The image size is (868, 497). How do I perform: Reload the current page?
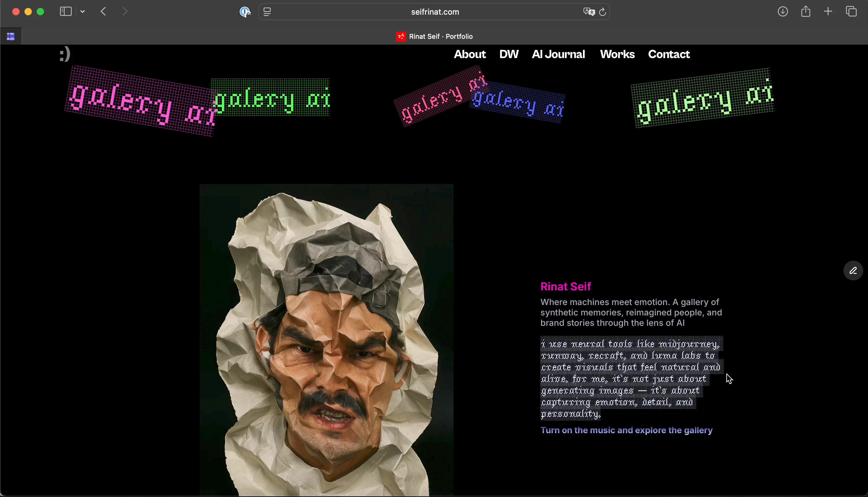pyautogui.click(x=603, y=12)
